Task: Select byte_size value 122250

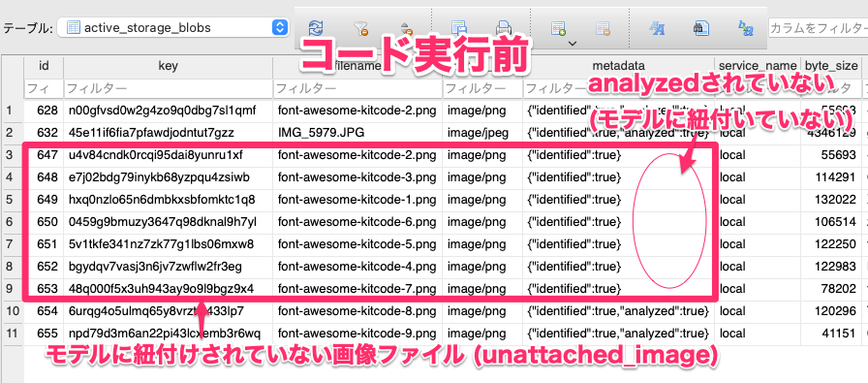Action: pos(831,244)
